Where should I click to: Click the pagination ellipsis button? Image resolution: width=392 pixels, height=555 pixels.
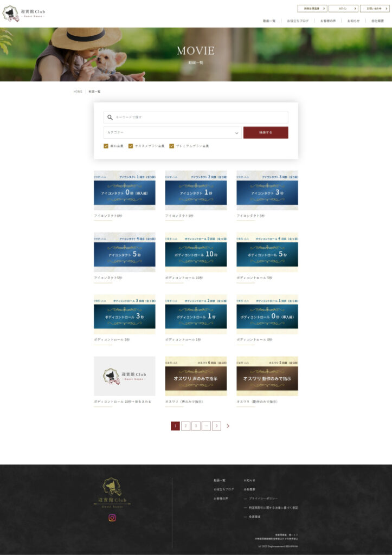tap(206, 426)
